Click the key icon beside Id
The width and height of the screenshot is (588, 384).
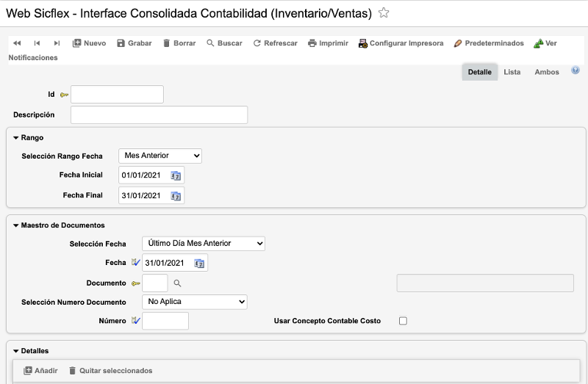click(64, 95)
